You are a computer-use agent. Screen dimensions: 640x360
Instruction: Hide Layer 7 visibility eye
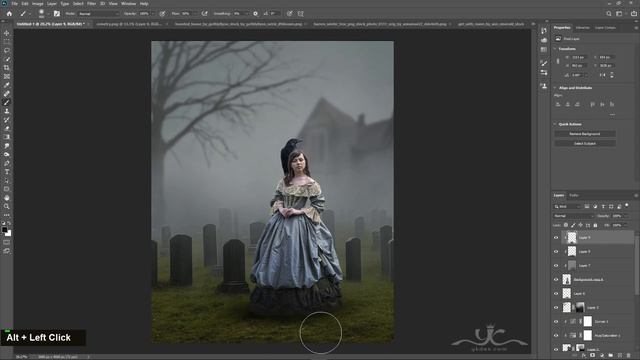point(556,265)
